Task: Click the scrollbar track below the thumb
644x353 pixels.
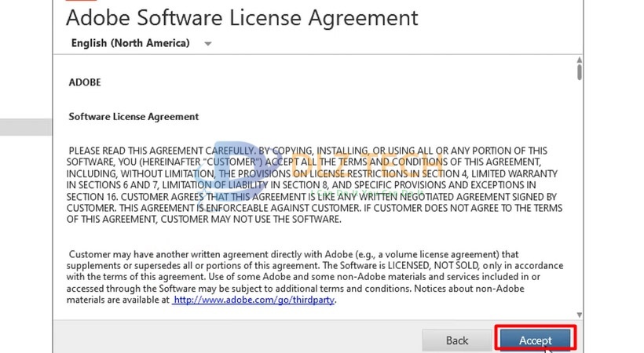Action: (579, 196)
